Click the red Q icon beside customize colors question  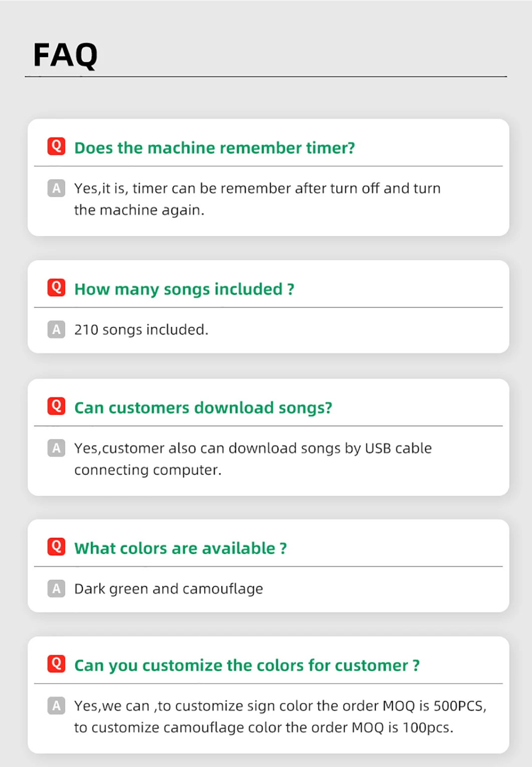(x=56, y=664)
